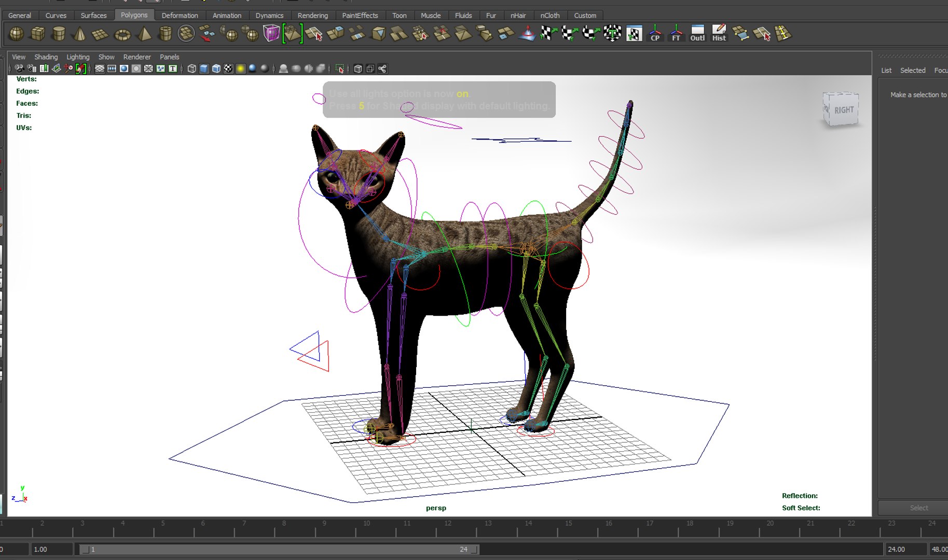The image size is (948, 560).
Task: Switch to the Deformation shelf tab
Action: [x=180, y=16]
